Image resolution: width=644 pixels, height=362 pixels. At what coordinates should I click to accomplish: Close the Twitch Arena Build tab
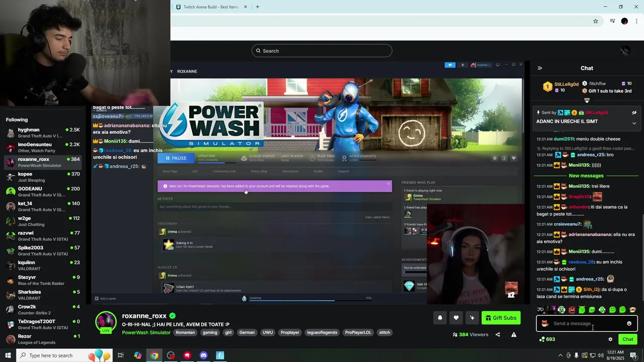pyautogui.click(x=246, y=7)
